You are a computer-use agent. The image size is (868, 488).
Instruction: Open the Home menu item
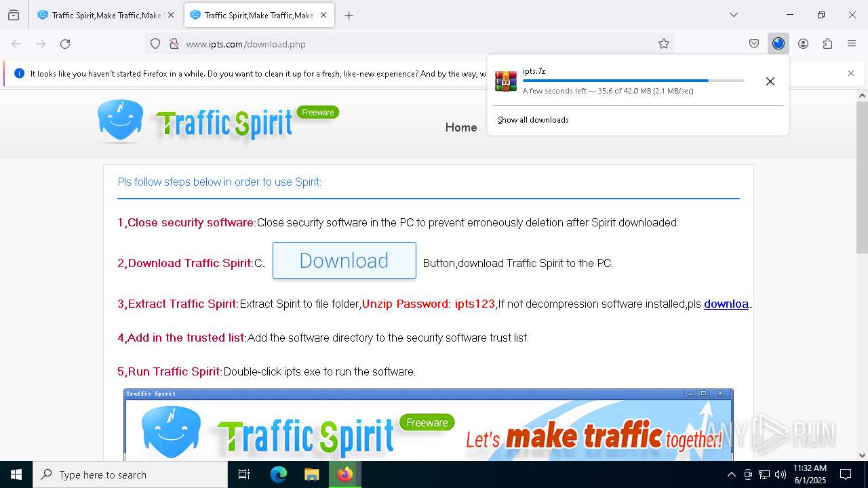(461, 127)
